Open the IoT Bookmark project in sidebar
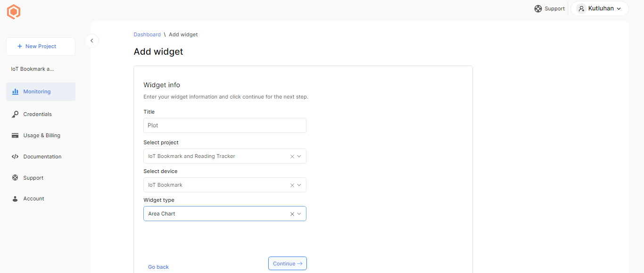 pos(33,69)
